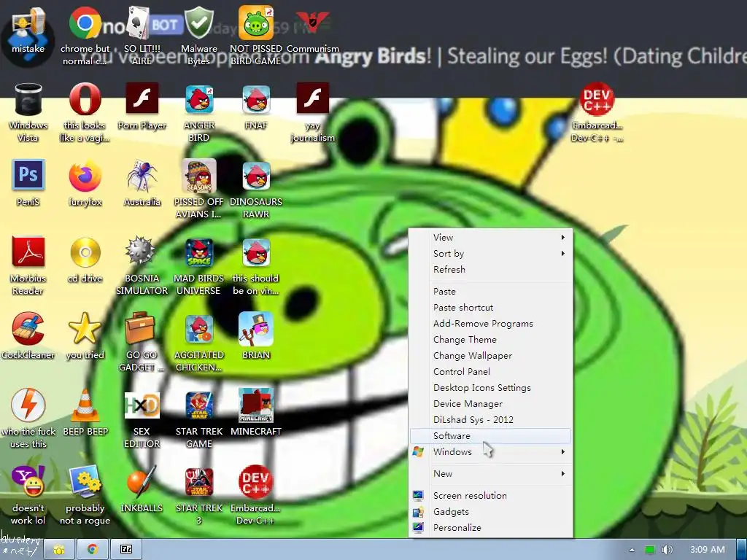Select the 'you tried' star icon

click(x=85, y=329)
